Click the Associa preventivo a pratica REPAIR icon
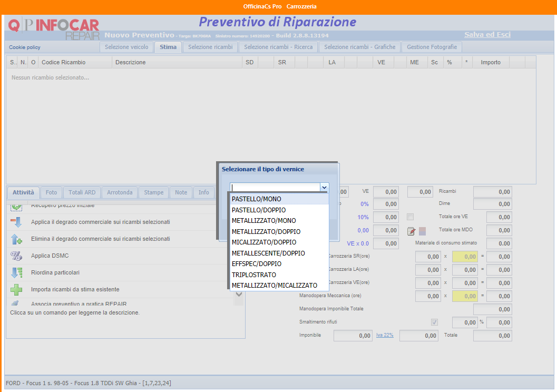The image size is (557, 392). [x=15, y=303]
